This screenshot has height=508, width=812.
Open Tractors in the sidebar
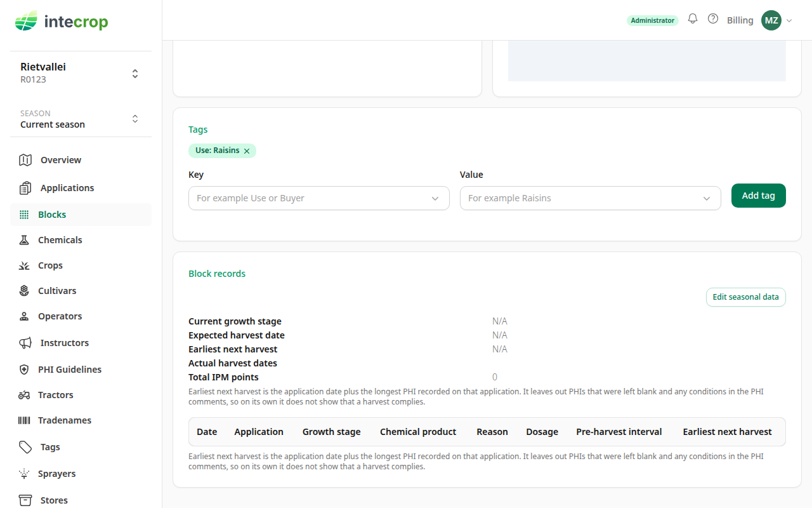coord(81,395)
